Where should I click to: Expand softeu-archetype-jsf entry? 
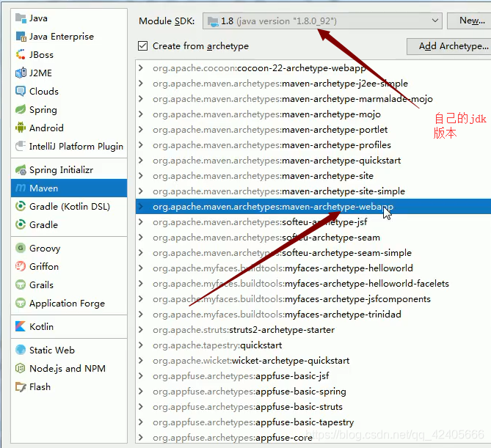click(141, 222)
